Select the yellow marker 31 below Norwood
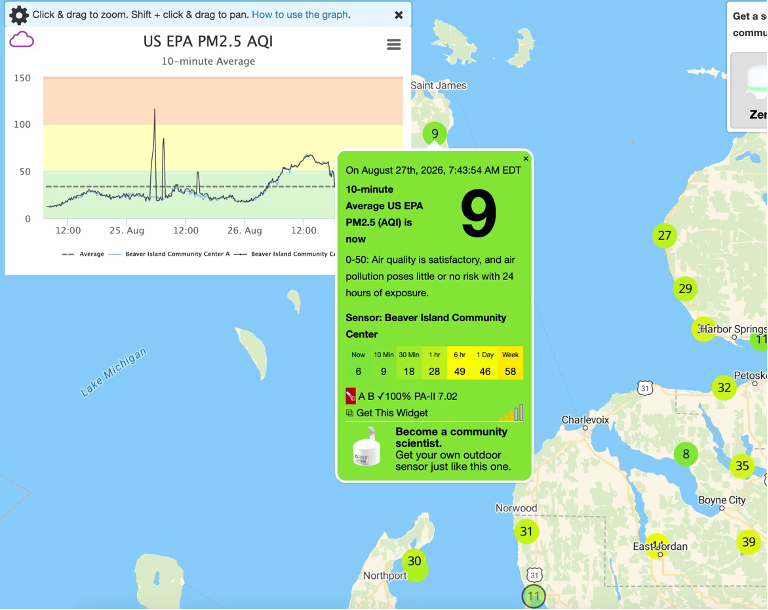The width and height of the screenshot is (768, 610). click(x=526, y=531)
